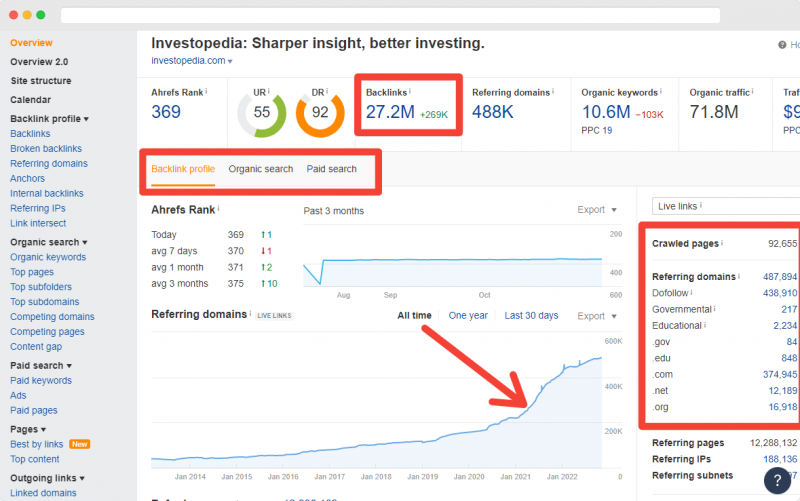The image size is (800, 501).
Task: Open Referring domains in the sidebar
Action: coord(49,163)
